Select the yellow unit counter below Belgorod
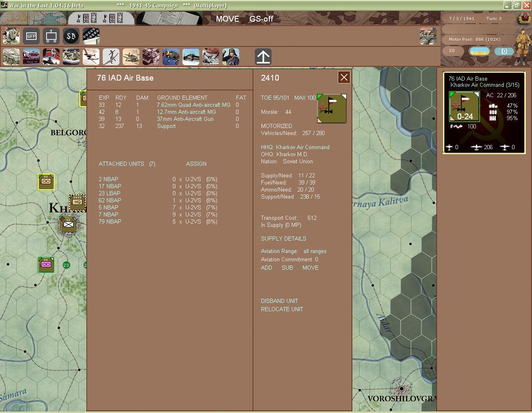The width and height of the screenshot is (532, 413). tap(46, 182)
